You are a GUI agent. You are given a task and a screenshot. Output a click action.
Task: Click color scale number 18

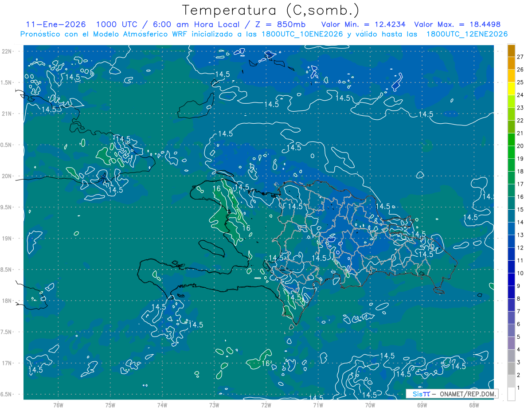[x=520, y=172]
